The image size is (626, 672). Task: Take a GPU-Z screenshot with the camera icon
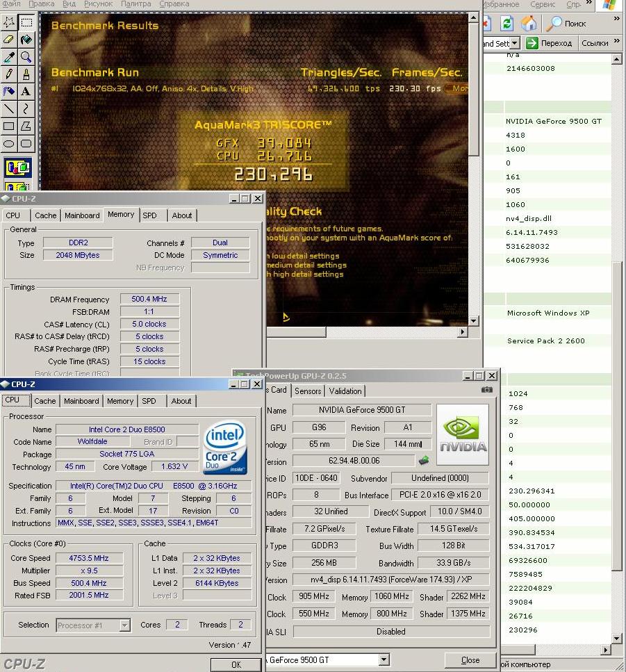pos(487,390)
